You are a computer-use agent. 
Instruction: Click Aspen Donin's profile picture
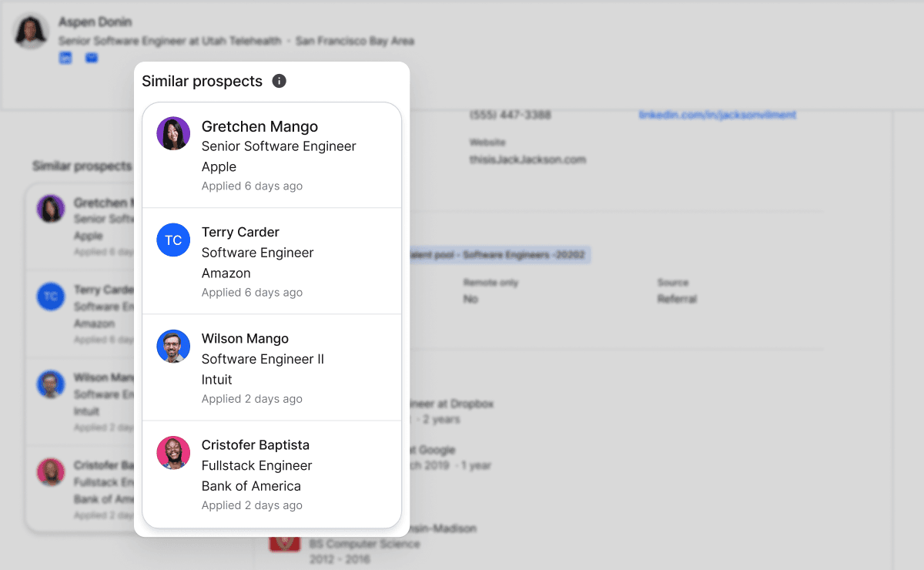pyautogui.click(x=31, y=31)
